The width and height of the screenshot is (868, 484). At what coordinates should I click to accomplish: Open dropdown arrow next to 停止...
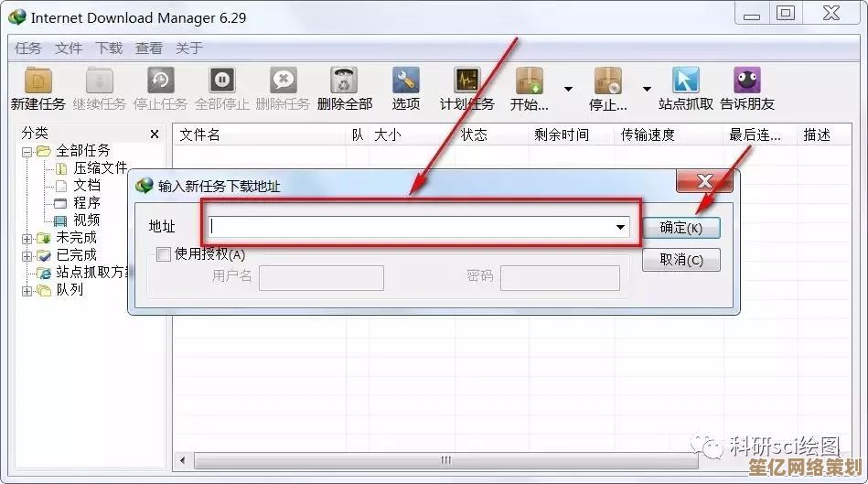click(x=647, y=89)
